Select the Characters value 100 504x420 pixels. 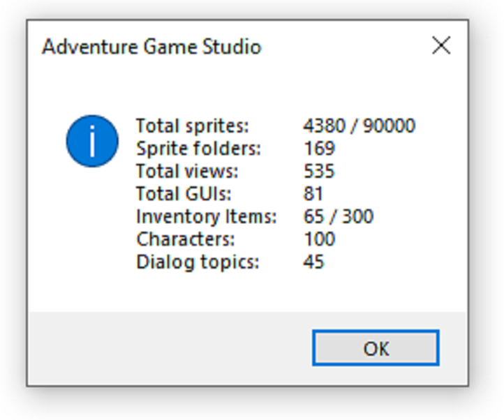(x=319, y=239)
